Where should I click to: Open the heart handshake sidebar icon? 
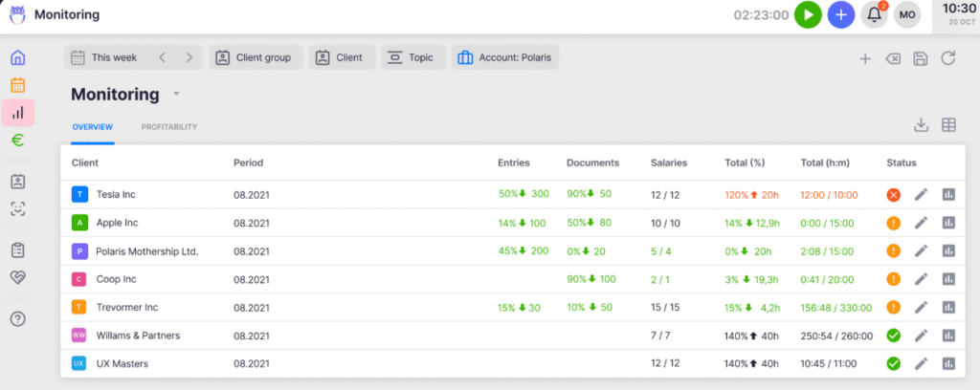click(x=18, y=277)
